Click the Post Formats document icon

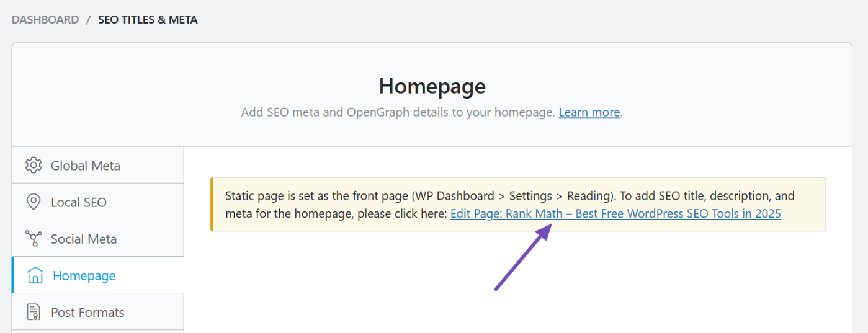[x=33, y=312]
